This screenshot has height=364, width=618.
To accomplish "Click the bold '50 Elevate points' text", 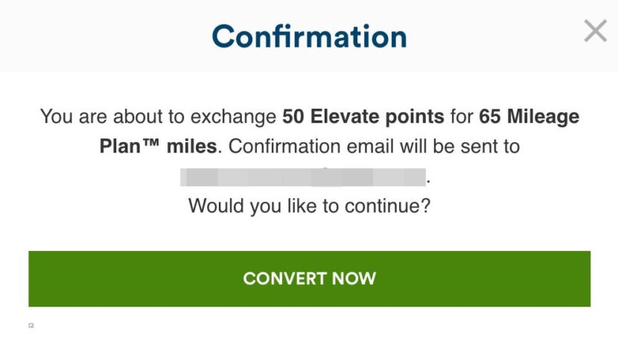I will point(363,117).
